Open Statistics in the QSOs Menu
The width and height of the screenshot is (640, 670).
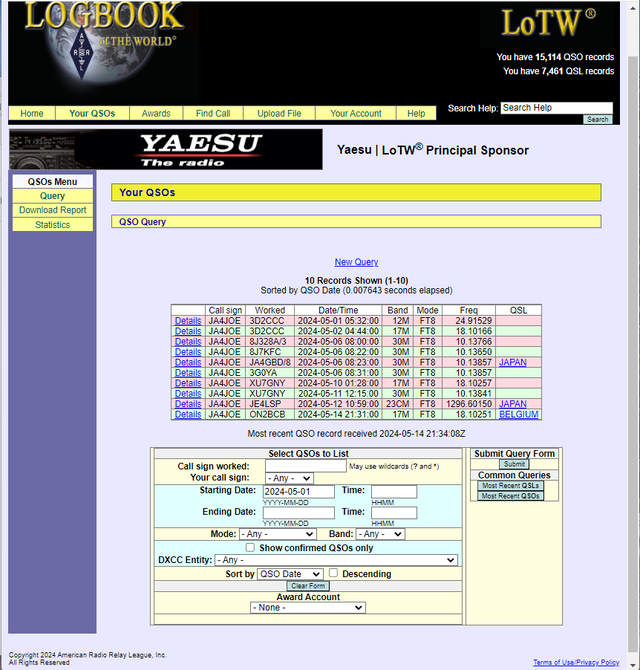click(53, 225)
